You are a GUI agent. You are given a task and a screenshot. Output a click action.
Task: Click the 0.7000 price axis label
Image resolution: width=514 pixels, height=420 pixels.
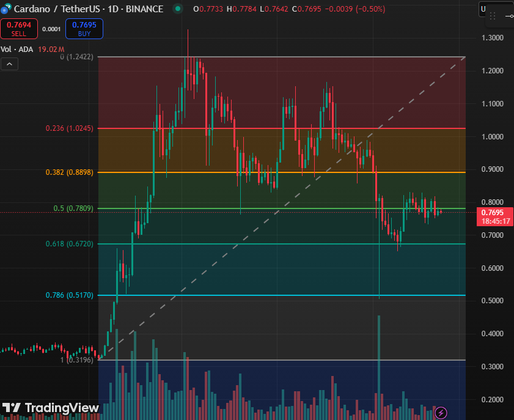[492, 235]
